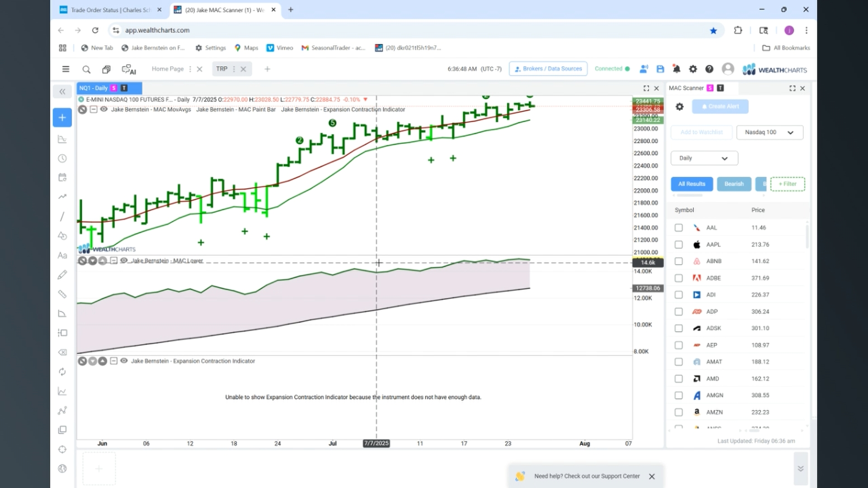
Task: Maximize the NQ1 chart panel
Action: tap(646, 89)
